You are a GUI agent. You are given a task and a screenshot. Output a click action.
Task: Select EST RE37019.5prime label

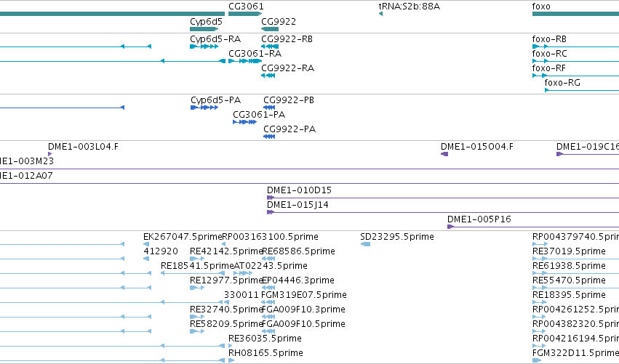pos(569,251)
